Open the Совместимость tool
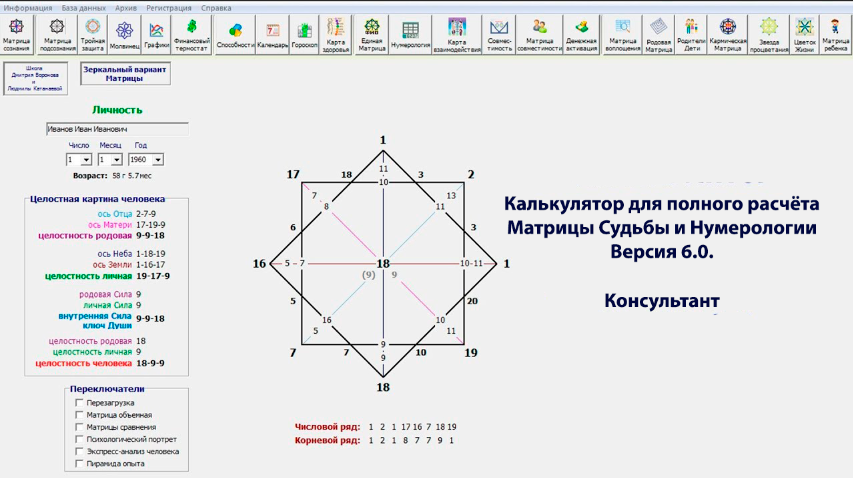The width and height of the screenshot is (853, 478). click(x=499, y=35)
